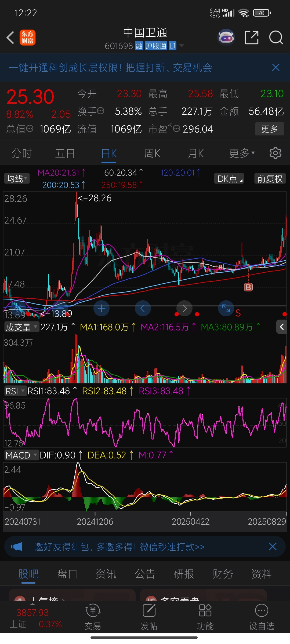290x644 pixels.
Task: Open the 盘口 tab
Action: 67,574
